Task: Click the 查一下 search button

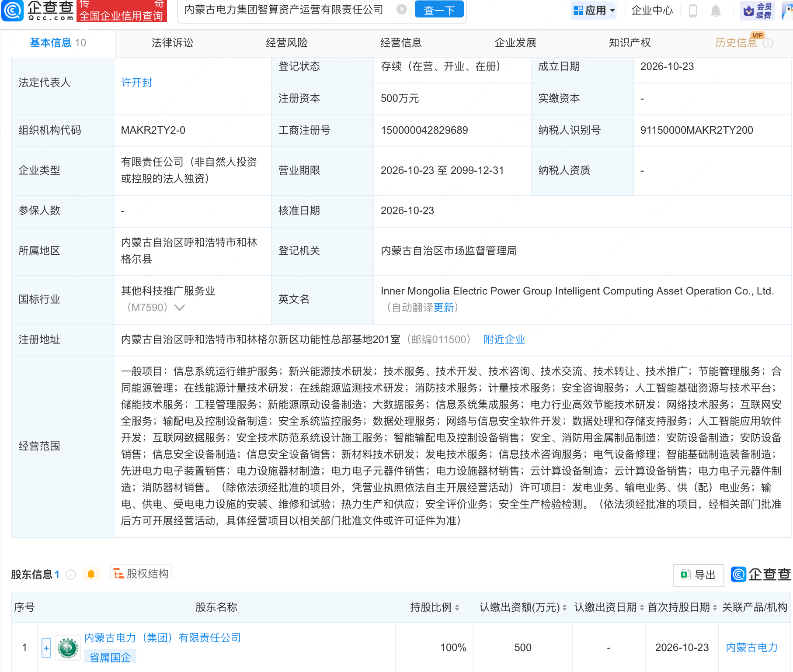Action: tap(439, 10)
